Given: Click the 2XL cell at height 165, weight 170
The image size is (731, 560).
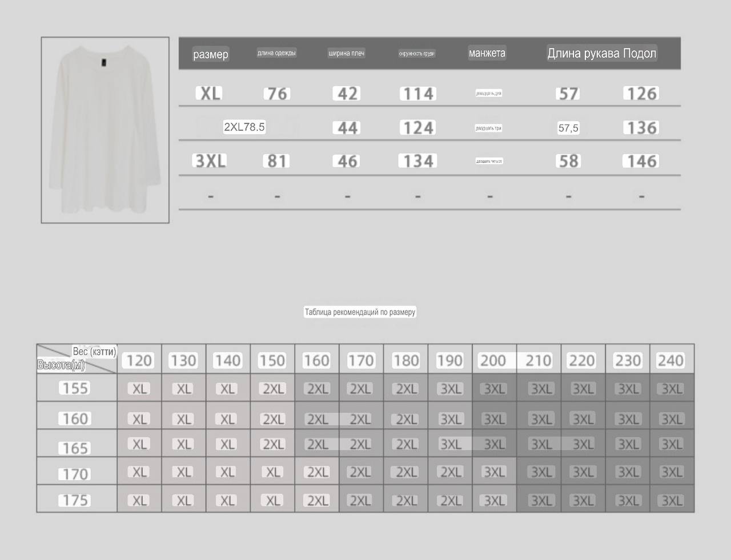Looking at the screenshot, I should [x=361, y=444].
